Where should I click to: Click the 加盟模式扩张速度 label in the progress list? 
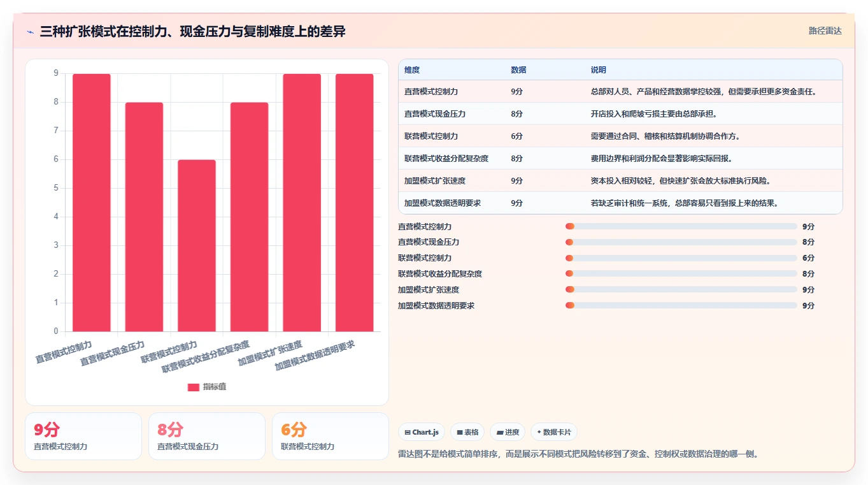(x=429, y=289)
